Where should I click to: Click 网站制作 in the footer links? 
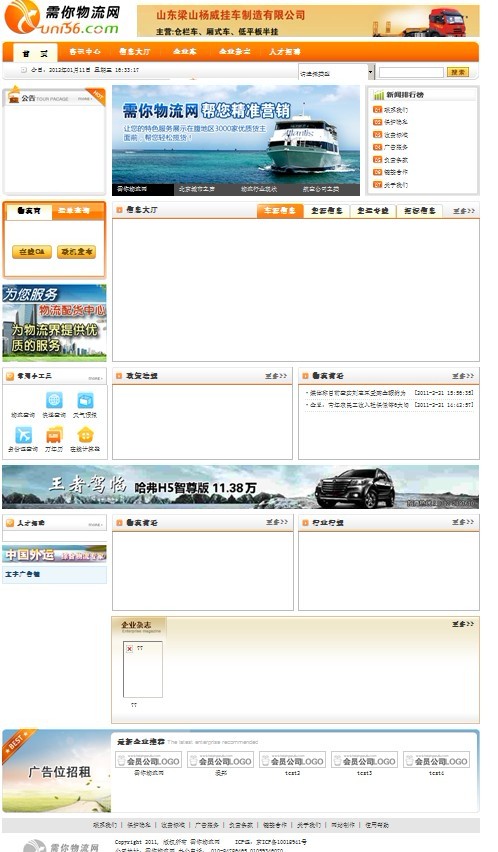pyautogui.click(x=342, y=825)
